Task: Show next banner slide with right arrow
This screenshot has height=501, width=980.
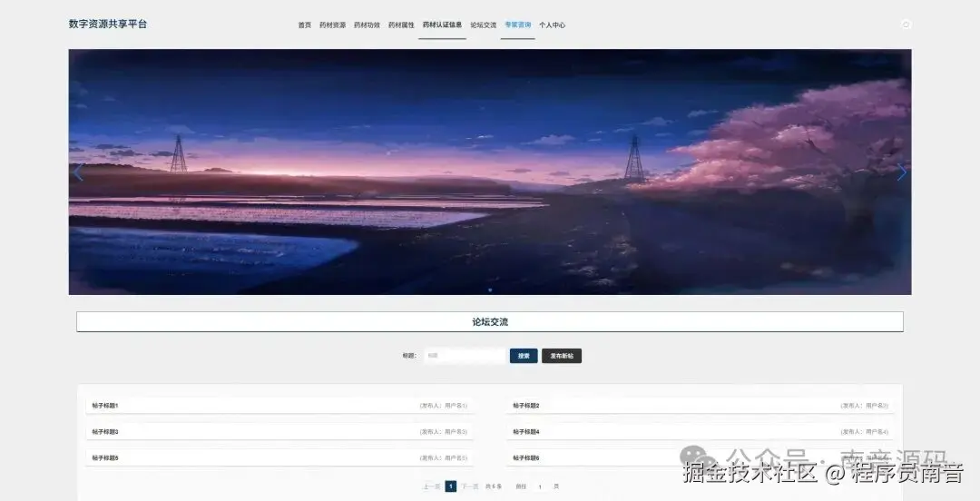Action: (x=901, y=172)
